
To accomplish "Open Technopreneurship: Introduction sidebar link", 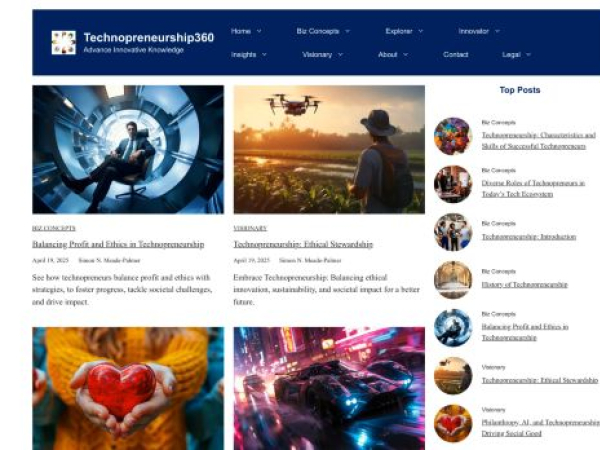I will 528,237.
